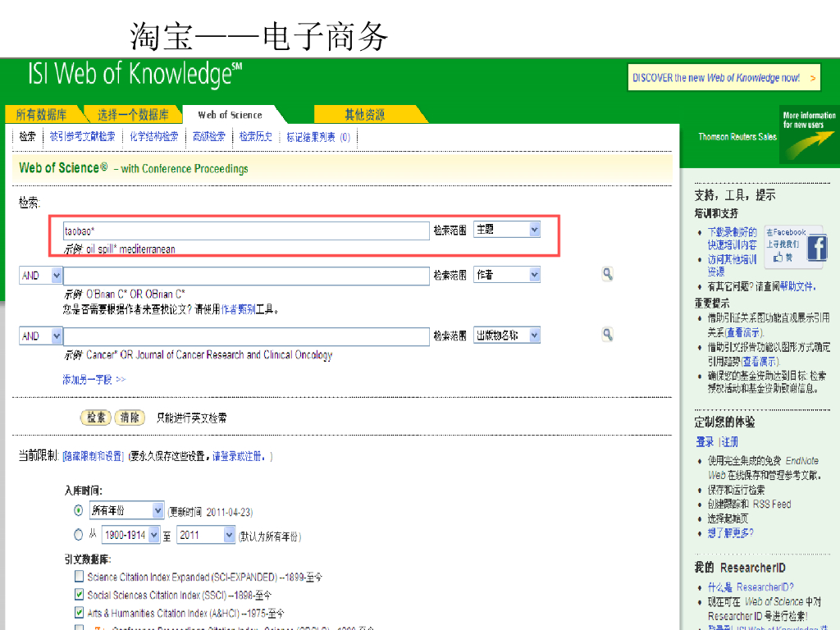Click the 想了解更多? link
This screenshot has width=840, height=630.
click(730, 533)
